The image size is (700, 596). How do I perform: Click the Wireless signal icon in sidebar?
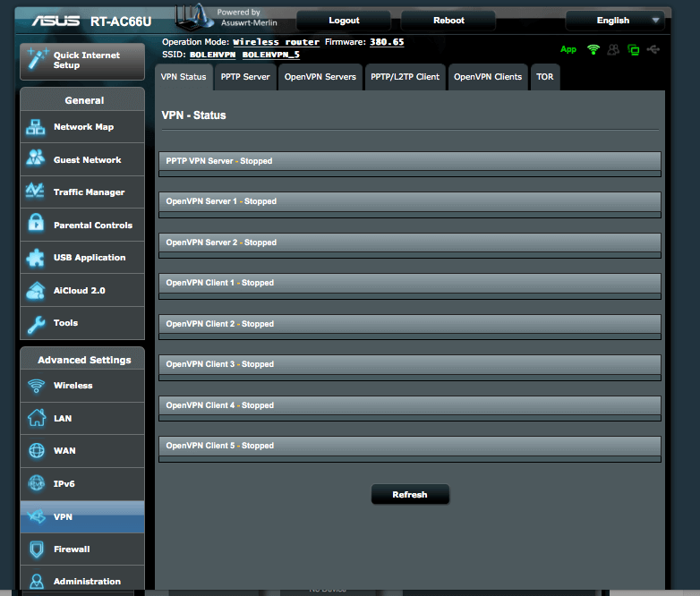(36, 386)
